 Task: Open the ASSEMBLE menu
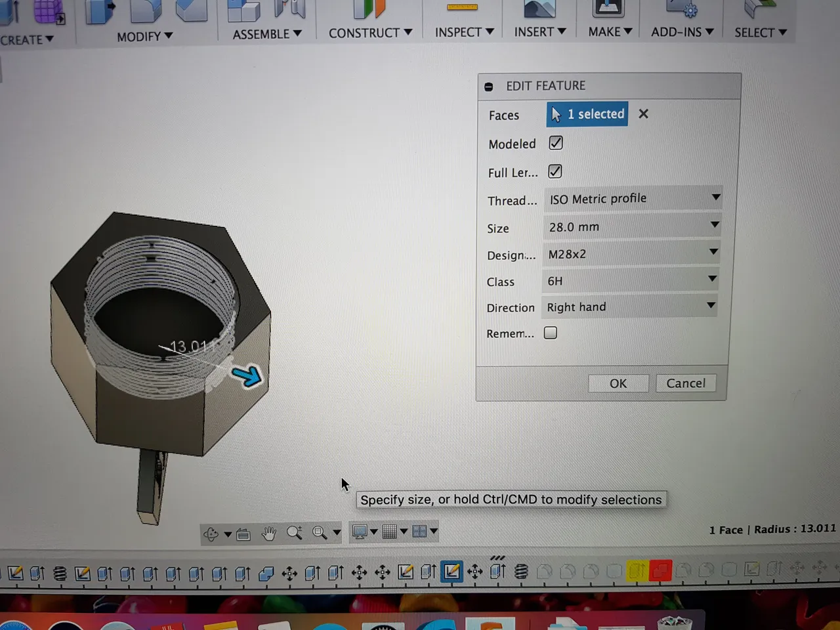(x=267, y=34)
